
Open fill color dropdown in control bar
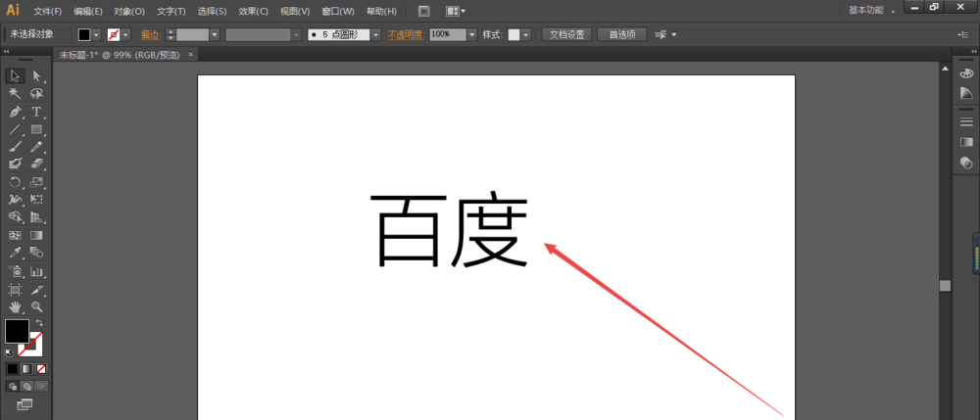(96, 35)
